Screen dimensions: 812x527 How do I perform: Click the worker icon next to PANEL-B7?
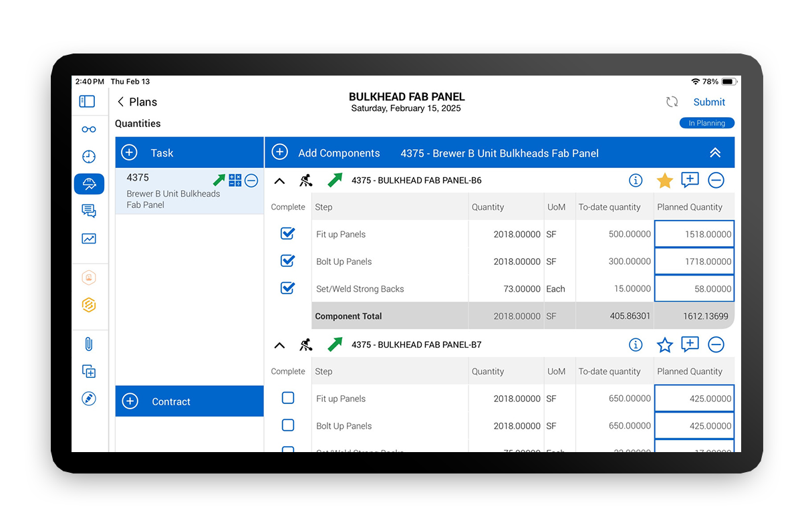click(x=305, y=344)
